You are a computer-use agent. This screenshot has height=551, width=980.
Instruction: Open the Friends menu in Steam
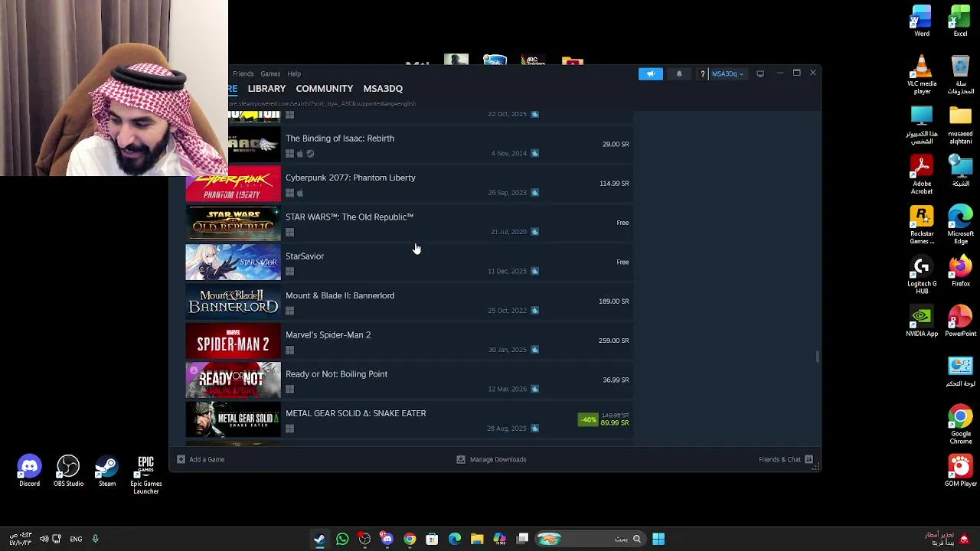point(243,73)
